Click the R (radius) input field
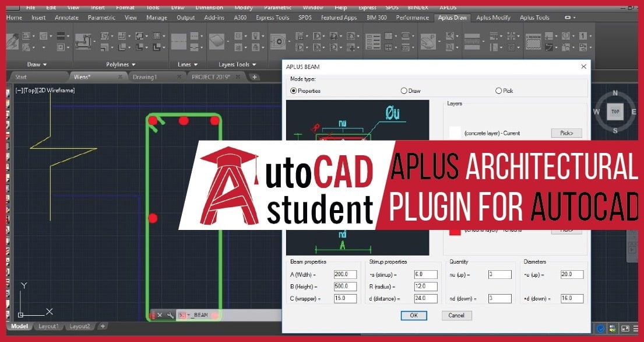The height and width of the screenshot is (342, 644). pyautogui.click(x=425, y=287)
